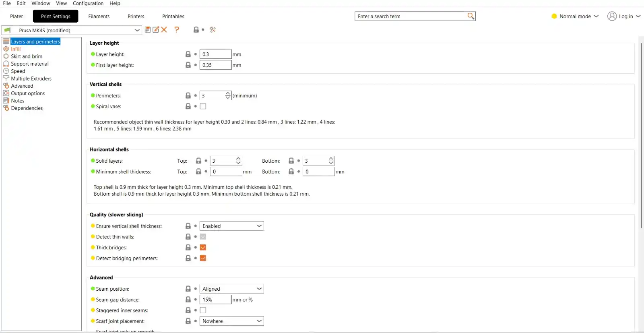This screenshot has width=644, height=333.
Task: Click the compare presets icon
Action: click(213, 29)
